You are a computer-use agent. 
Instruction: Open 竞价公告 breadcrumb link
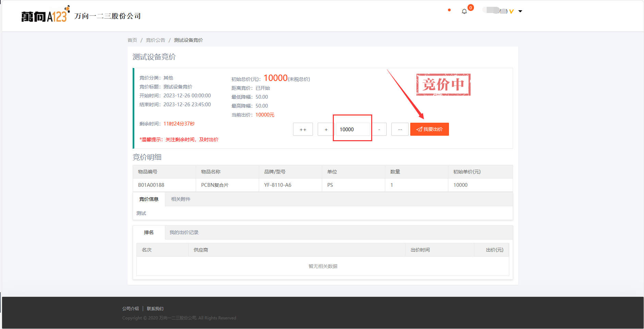(x=155, y=40)
